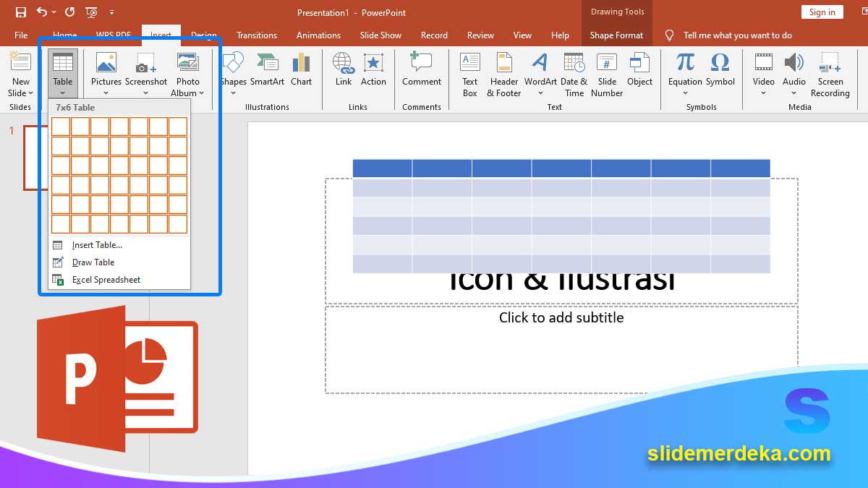Click the Audio speaker icon
This screenshot has width=868, height=488.
tap(794, 63)
